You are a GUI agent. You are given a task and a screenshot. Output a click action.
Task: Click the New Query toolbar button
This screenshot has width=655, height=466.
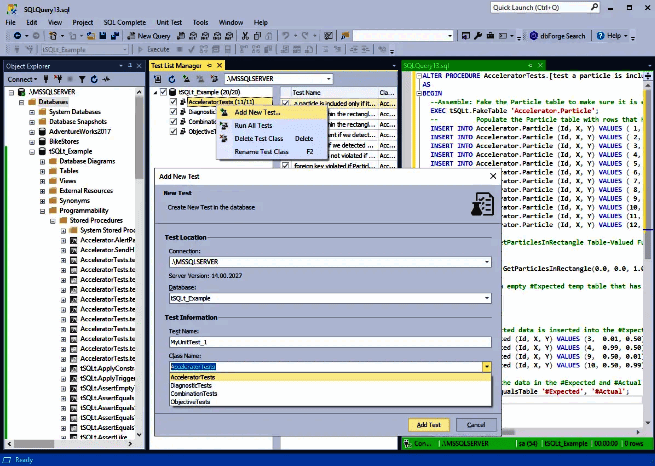(149, 35)
